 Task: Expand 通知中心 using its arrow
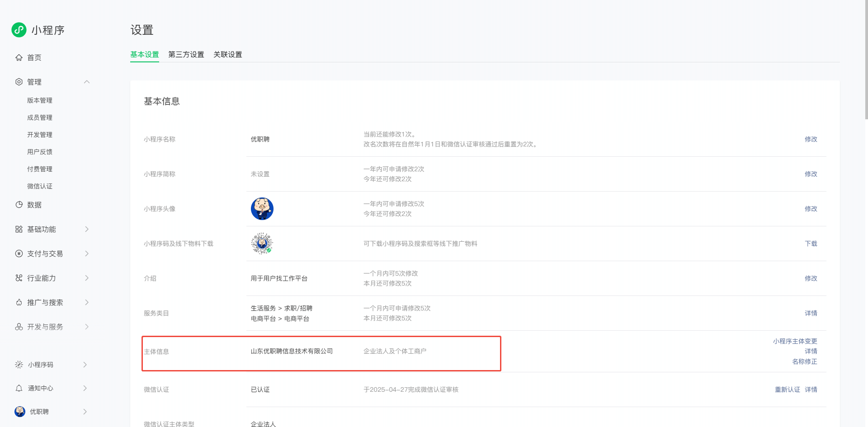pyautogui.click(x=85, y=388)
